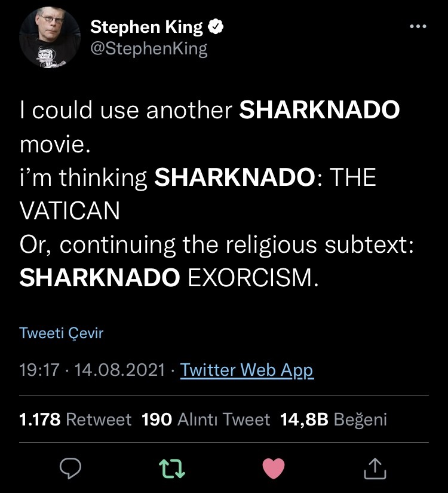Go to the @StephenKing handle
The height and width of the screenshot is (493, 448).
point(149,48)
